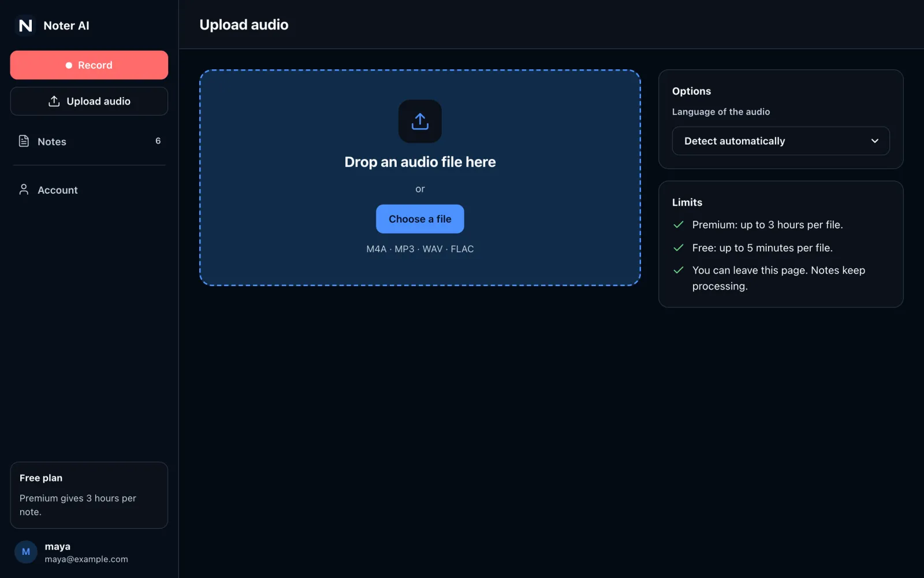Click the Upload audio page title
This screenshot has width=924, height=578.
click(244, 25)
